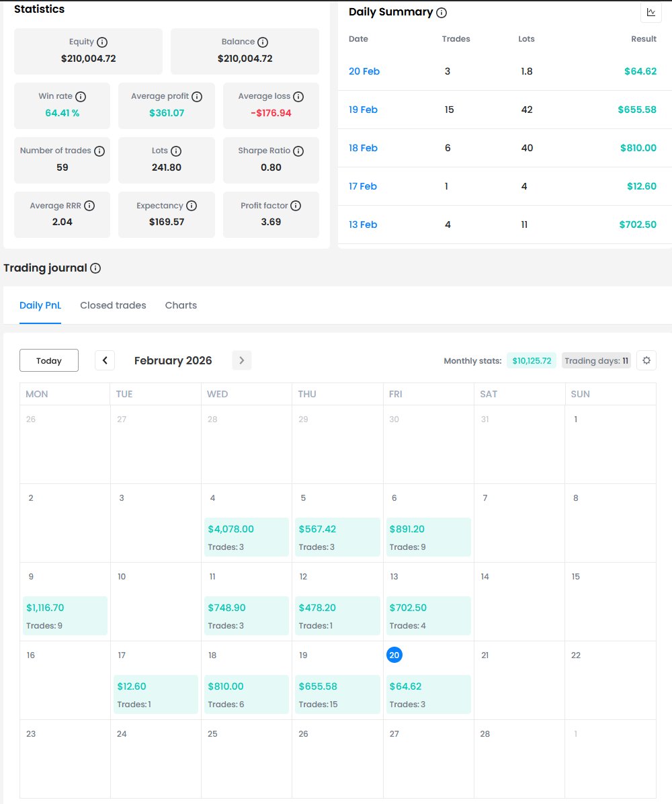This screenshot has height=804, width=672.
Task: Click the Trades column header in Daily Summary
Action: pos(456,39)
